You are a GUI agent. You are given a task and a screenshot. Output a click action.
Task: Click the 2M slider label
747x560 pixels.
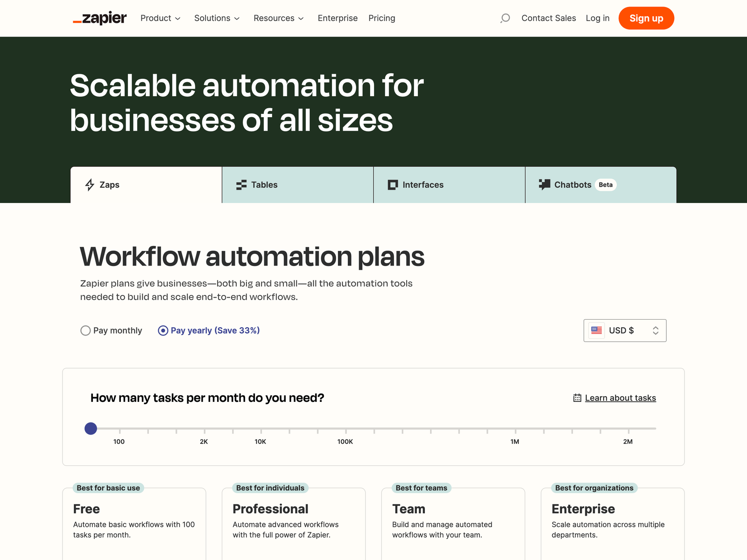[x=628, y=441]
